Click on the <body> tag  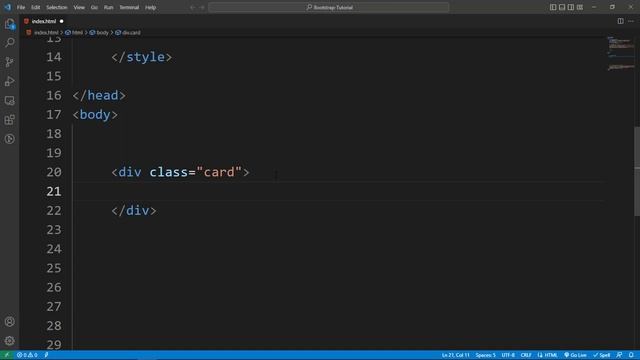[95, 115]
